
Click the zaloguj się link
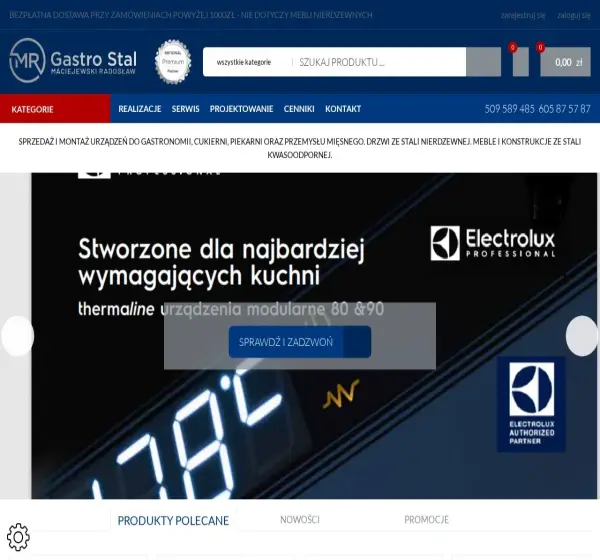[574, 15]
